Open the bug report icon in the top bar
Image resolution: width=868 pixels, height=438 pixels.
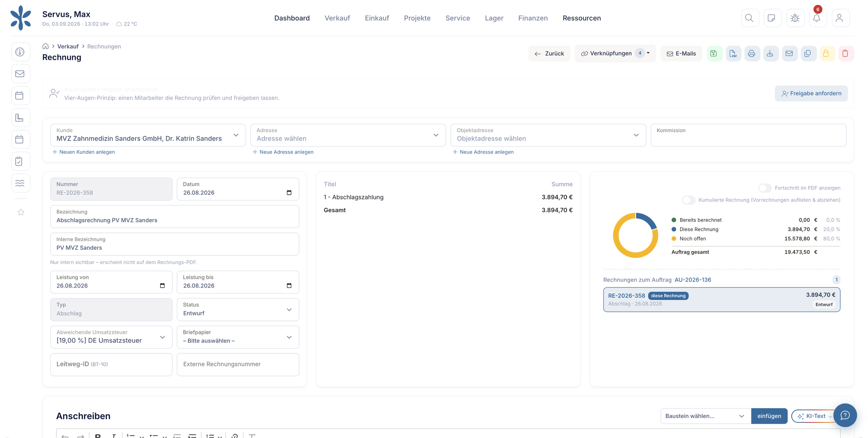coord(795,18)
